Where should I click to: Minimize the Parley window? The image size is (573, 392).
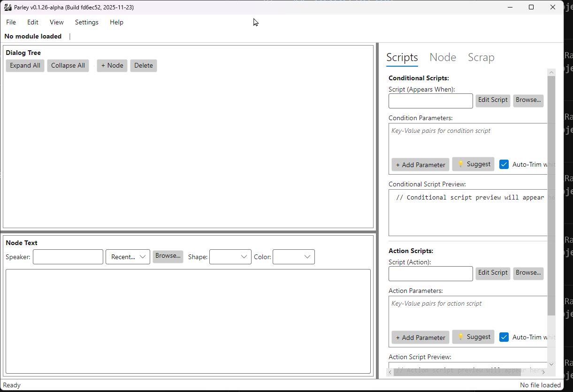tap(510, 7)
